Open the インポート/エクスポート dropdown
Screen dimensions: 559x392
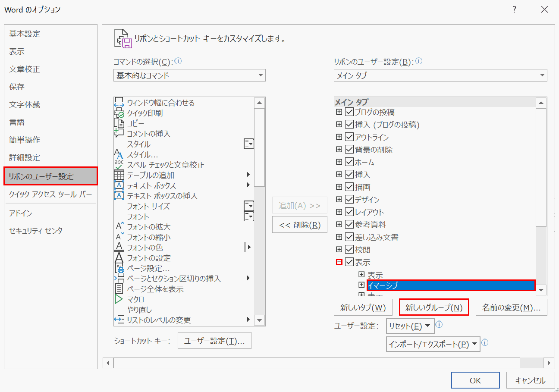pos(433,344)
